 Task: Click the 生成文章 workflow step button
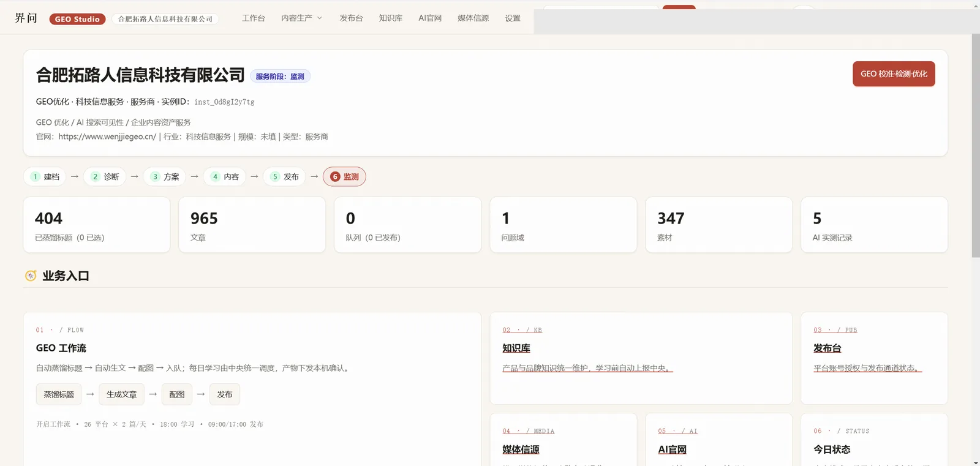coord(122,394)
